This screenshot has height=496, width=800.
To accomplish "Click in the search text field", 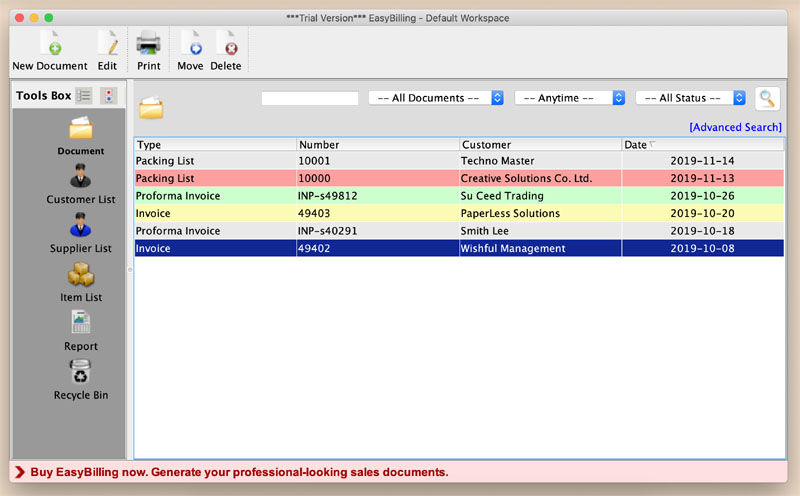I will pos(310,98).
